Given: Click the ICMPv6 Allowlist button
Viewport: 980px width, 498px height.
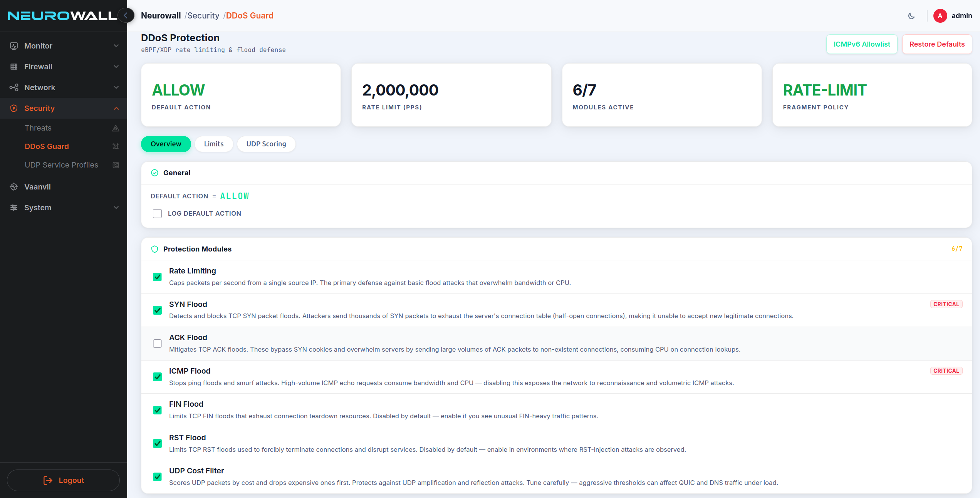Looking at the screenshot, I should click(862, 44).
